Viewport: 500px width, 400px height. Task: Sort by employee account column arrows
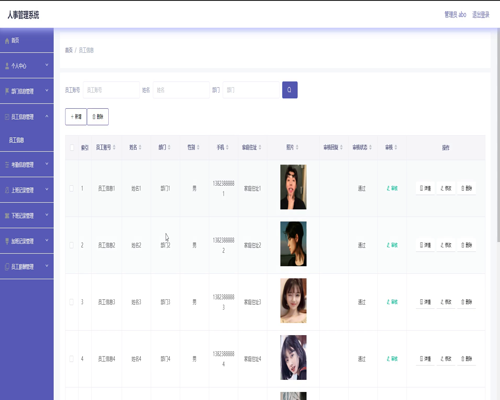114,147
